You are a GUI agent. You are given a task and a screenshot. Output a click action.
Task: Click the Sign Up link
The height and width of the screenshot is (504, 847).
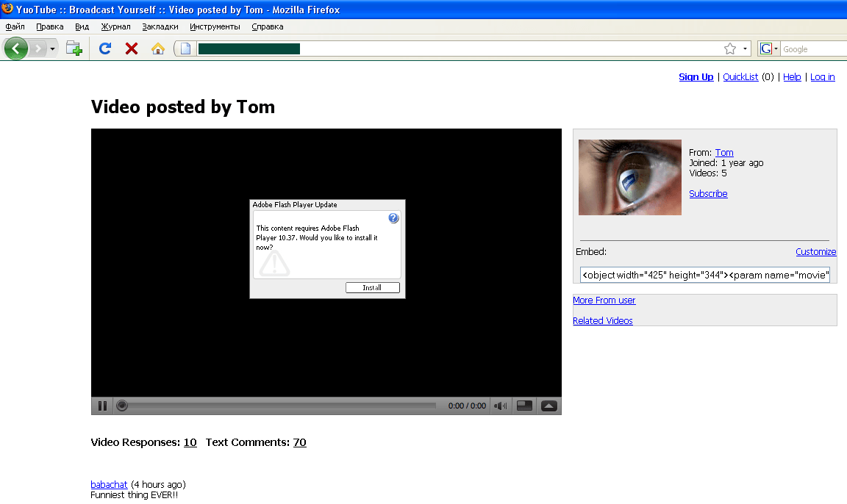pyautogui.click(x=696, y=76)
